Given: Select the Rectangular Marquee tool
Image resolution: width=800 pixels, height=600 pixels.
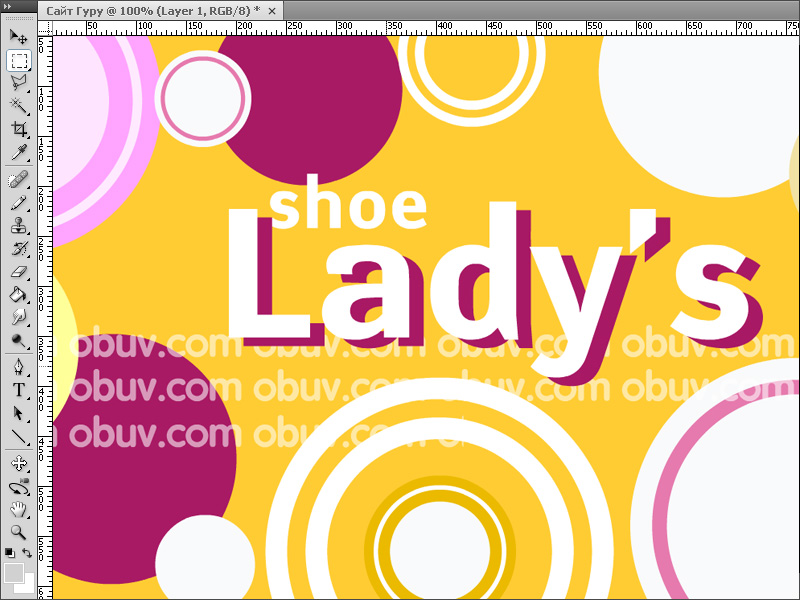Looking at the screenshot, I should 19,60.
